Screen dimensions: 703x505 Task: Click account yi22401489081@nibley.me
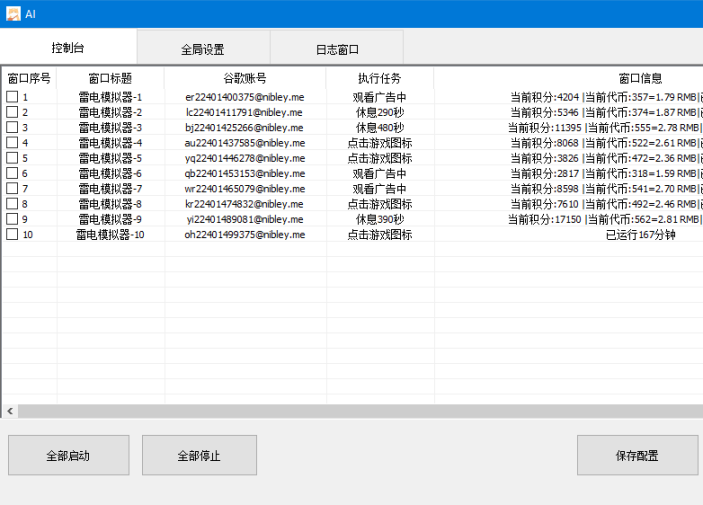click(245, 219)
